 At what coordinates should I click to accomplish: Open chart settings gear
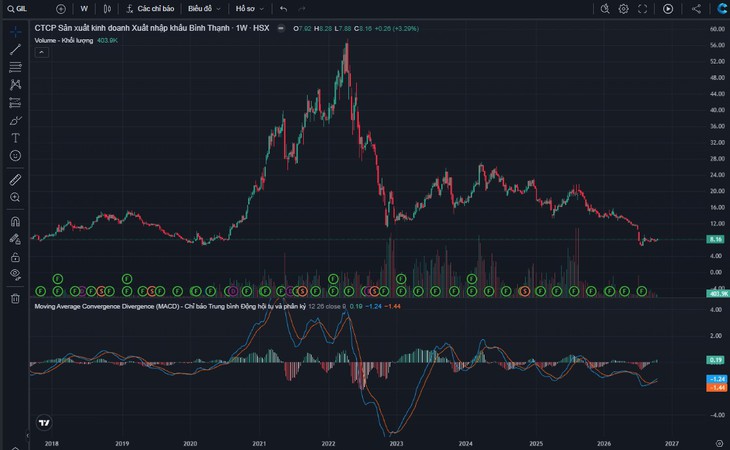623,9
